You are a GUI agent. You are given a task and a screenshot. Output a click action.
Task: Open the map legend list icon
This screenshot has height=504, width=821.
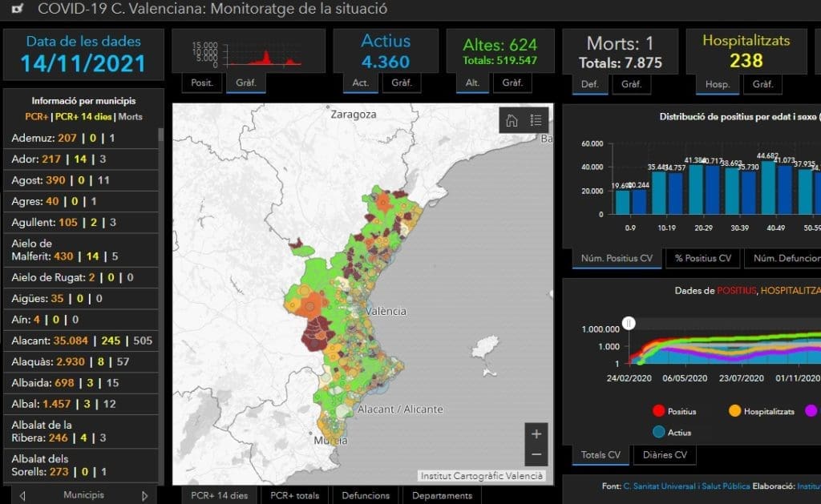(536, 121)
